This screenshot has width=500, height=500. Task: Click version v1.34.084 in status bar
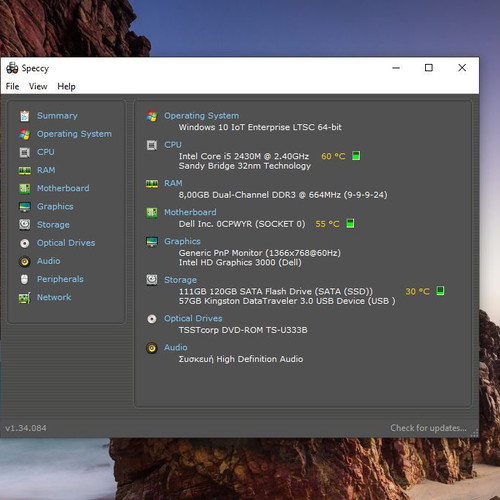(x=26, y=428)
